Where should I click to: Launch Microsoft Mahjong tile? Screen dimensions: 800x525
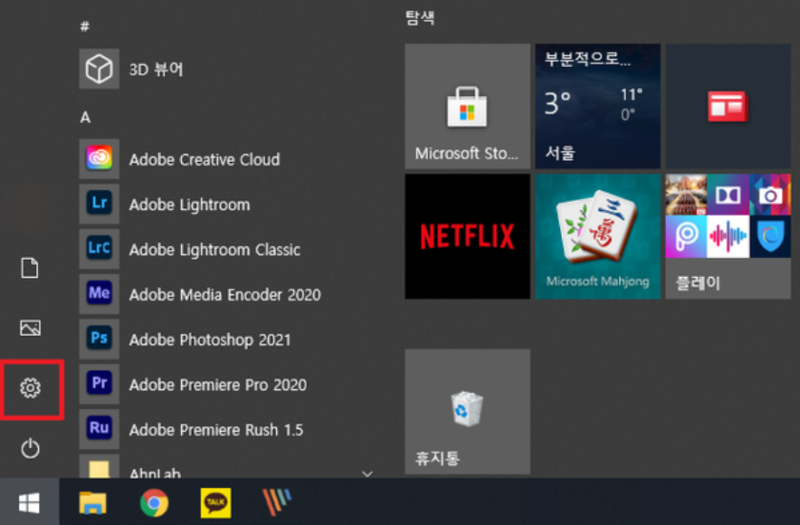597,236
